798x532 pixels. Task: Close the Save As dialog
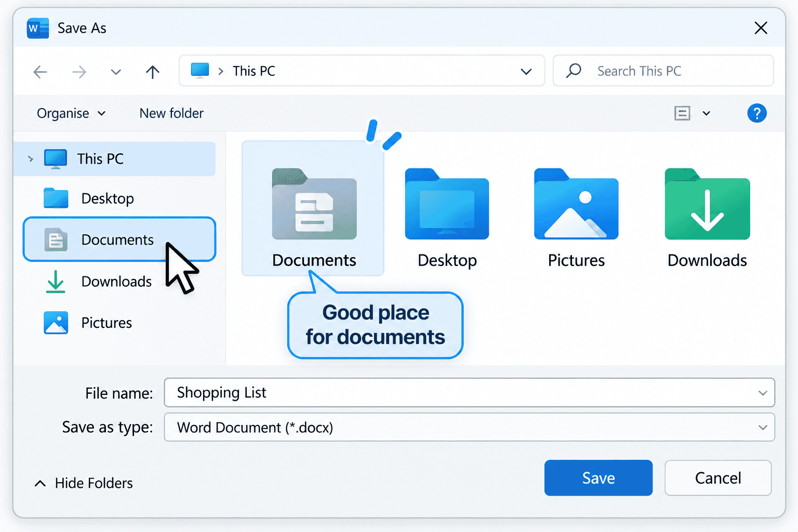point(761,28)
